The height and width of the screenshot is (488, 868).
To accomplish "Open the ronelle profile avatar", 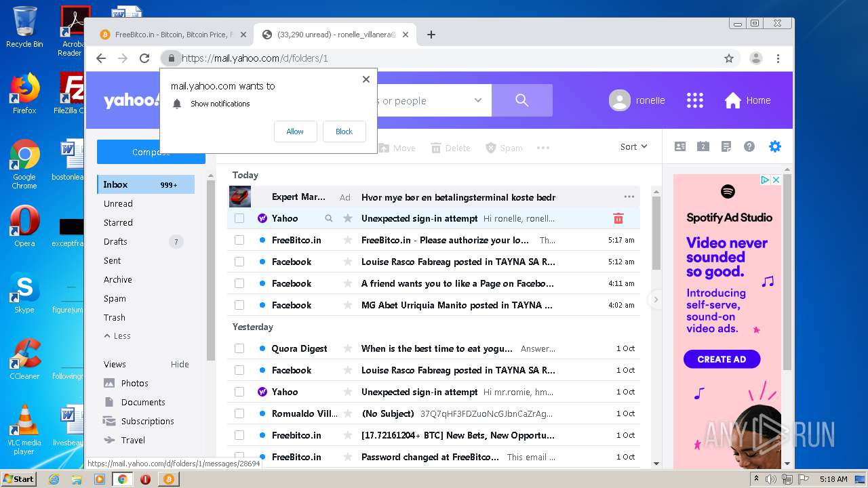I will [620, 100].
